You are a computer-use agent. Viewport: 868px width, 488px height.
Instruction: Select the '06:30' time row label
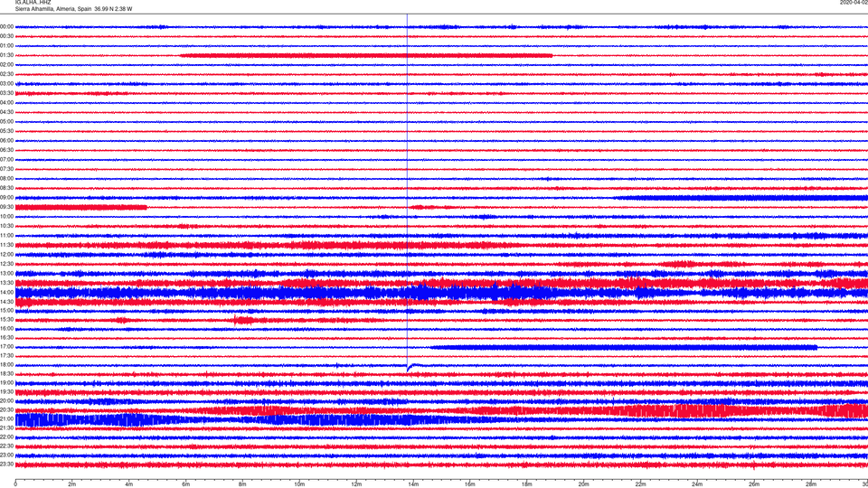[6, 150]
